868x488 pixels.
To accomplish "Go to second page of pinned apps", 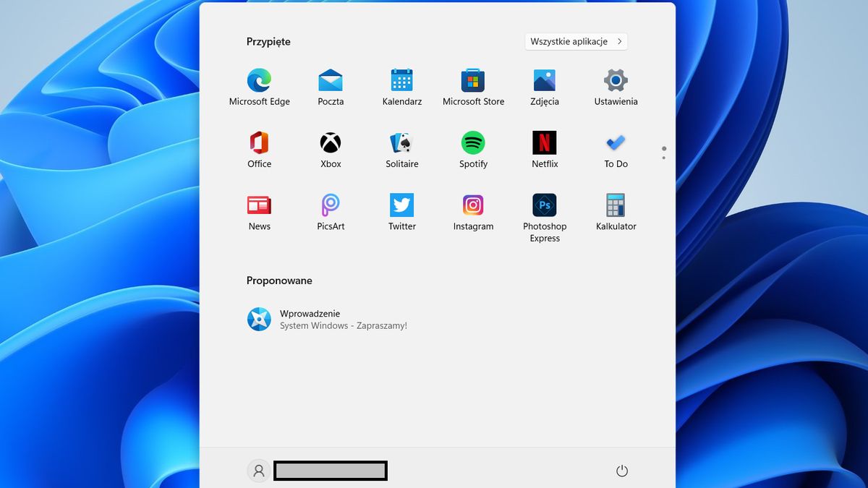I will (x=663, y=156).
